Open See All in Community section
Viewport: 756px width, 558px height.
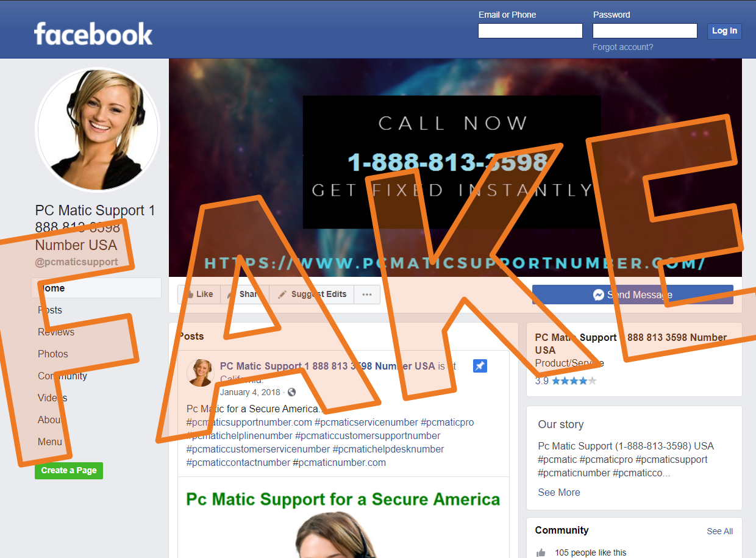click(720, 531)
